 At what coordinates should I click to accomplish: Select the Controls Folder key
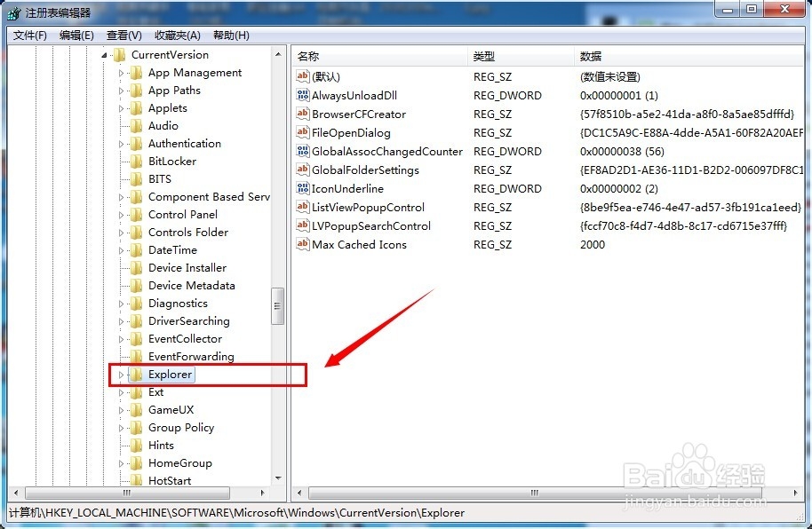(x=188, y=232)
